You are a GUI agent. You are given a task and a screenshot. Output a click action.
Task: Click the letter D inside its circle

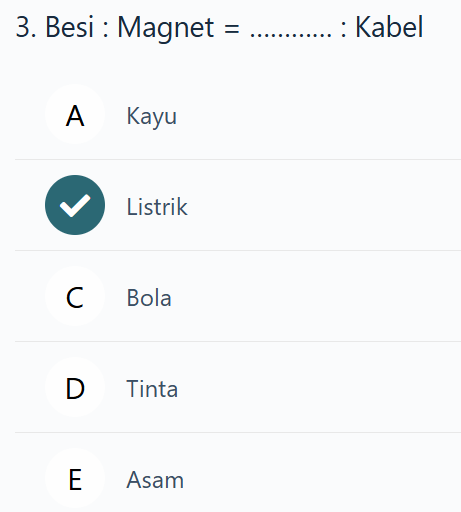[x=75, y=389]
